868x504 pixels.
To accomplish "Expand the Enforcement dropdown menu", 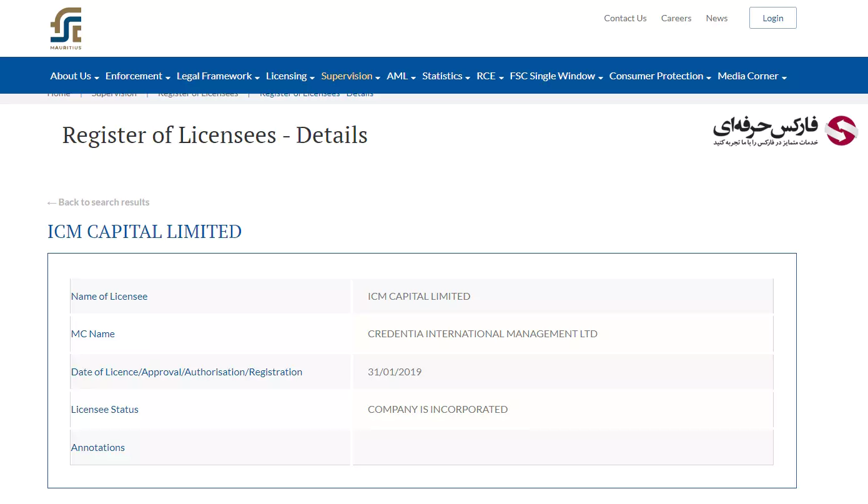I will click(x=138, y=76).
